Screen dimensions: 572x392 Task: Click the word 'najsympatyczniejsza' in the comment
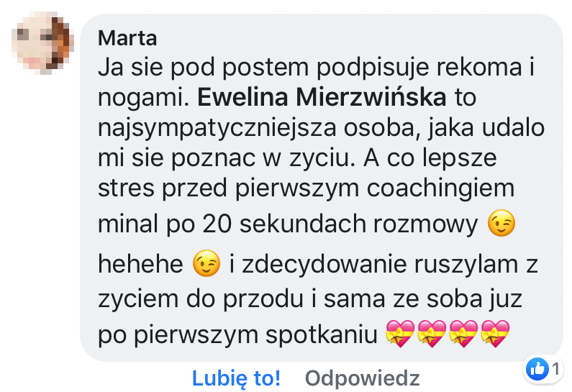[217, 128]
